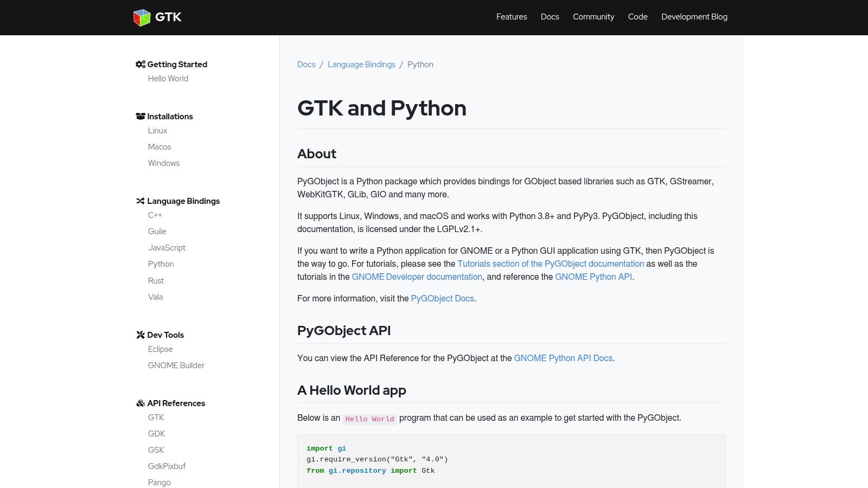This screenshot has width=868, height=488.
Task: Open Tutorials section of PyGObject documentation link
Action: click(551, 264)
